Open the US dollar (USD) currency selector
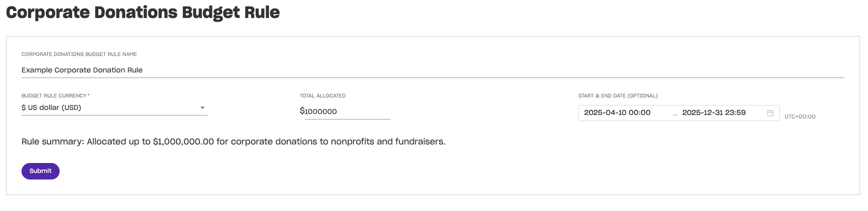The height and width of the screenshot is (211, 868). [x=114, y=107]
